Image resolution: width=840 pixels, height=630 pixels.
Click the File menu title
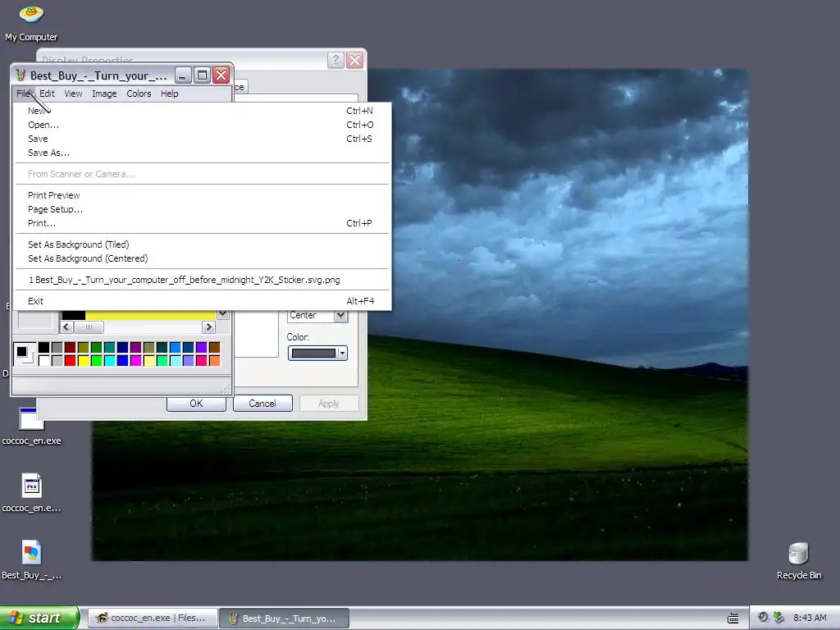(x=24, y=94)
